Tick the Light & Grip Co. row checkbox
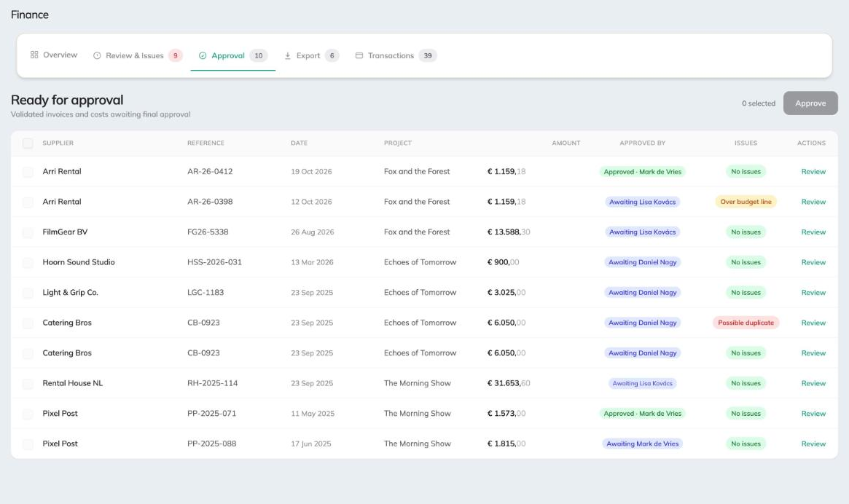This screenshot has height=504, width=849. tap(28, 293)
